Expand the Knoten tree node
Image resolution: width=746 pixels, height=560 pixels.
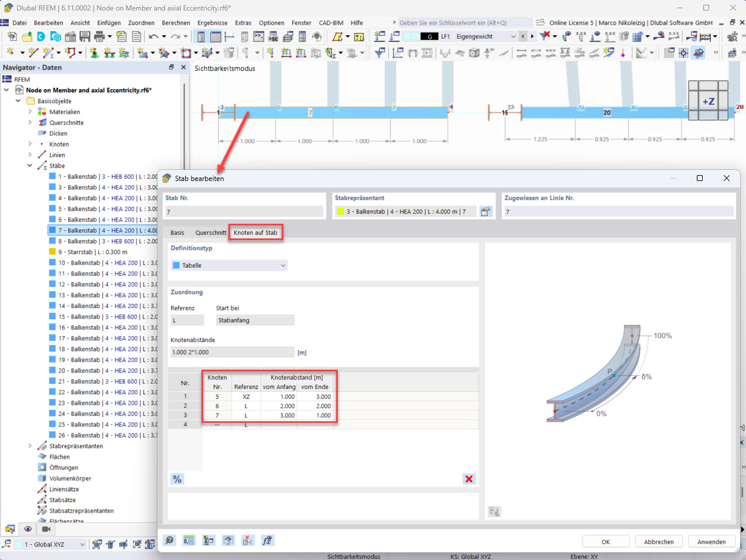(30, 144)
